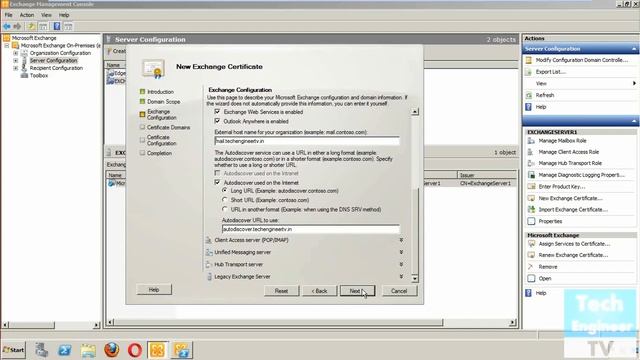Launch Opera from the taskbar
The width and height of the screenshot is (640, 360).
(x=135, y=350)
